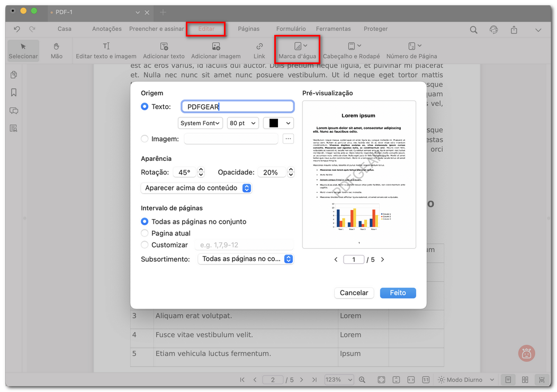Open the bookmarks panel in the sidebar
This screenshot has width=557, height=392.
pyautogui.click(x=13, y=92)
